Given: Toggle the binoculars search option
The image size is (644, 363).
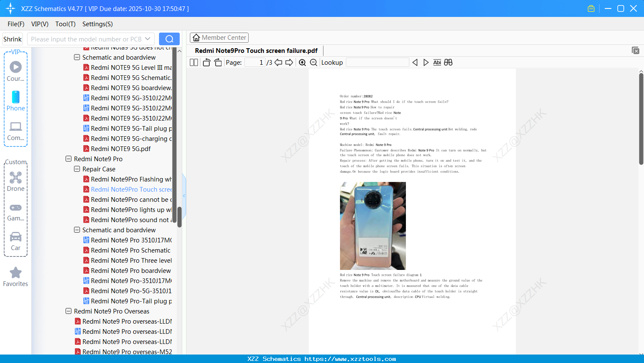Looking at the screenshot, I should click(448, 62).
